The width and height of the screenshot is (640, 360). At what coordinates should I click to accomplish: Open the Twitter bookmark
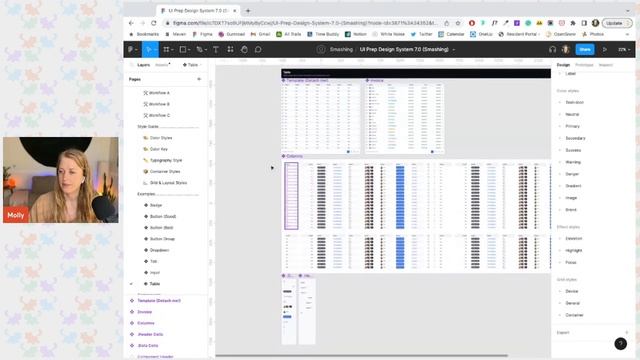click(x=421, y=34)
